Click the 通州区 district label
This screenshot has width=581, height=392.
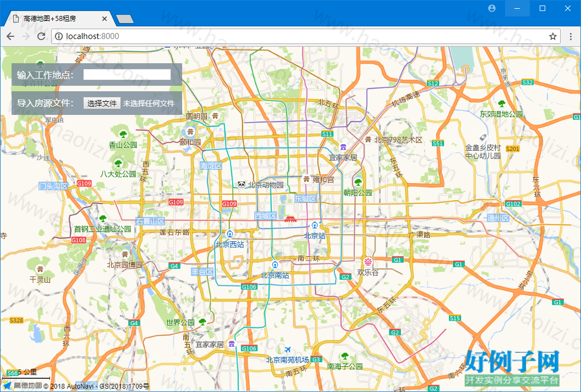point(497,218)
